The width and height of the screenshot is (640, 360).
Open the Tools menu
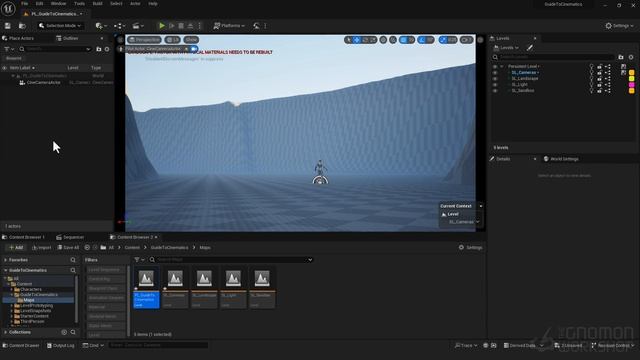click(x=80, y=4)
